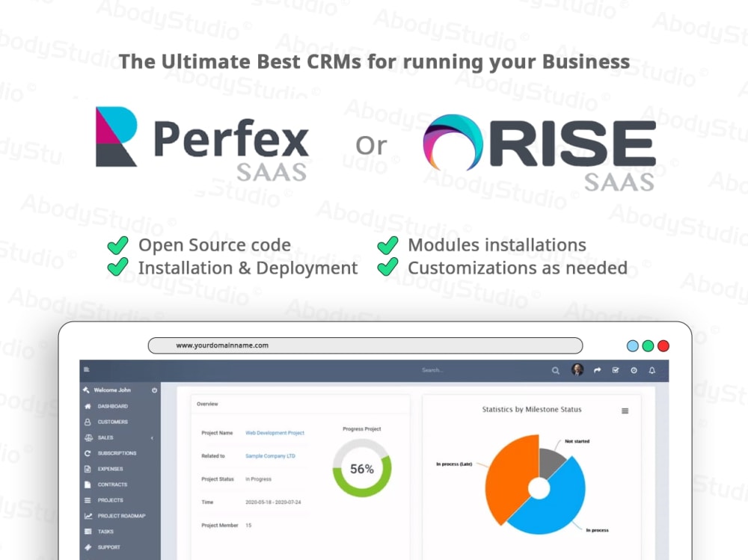Click the Customers user icon in the sidebar
This screenshot has height=560, width=748.
pyautogui.click(x=88, y=422)
